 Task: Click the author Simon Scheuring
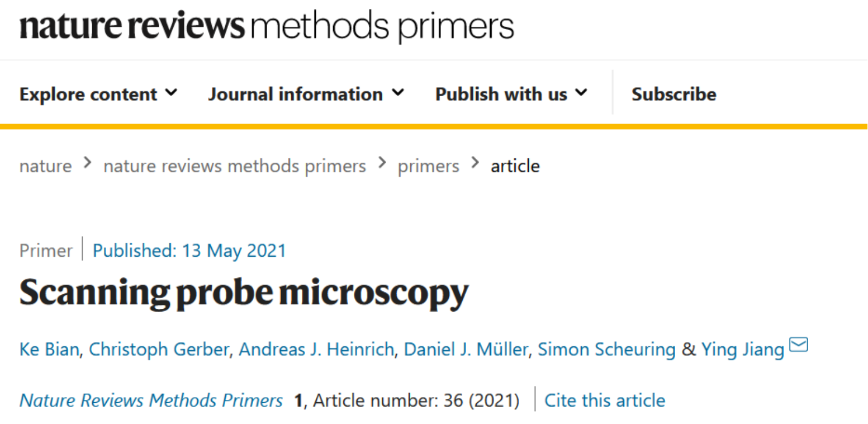tap(606, 350)
